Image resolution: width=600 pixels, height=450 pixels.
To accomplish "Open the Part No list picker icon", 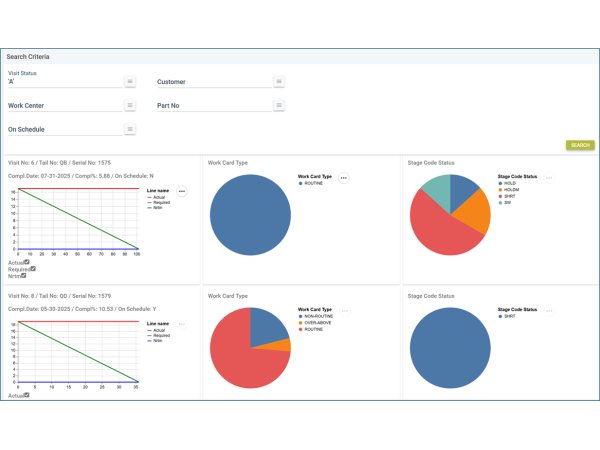I will point(279,105).
